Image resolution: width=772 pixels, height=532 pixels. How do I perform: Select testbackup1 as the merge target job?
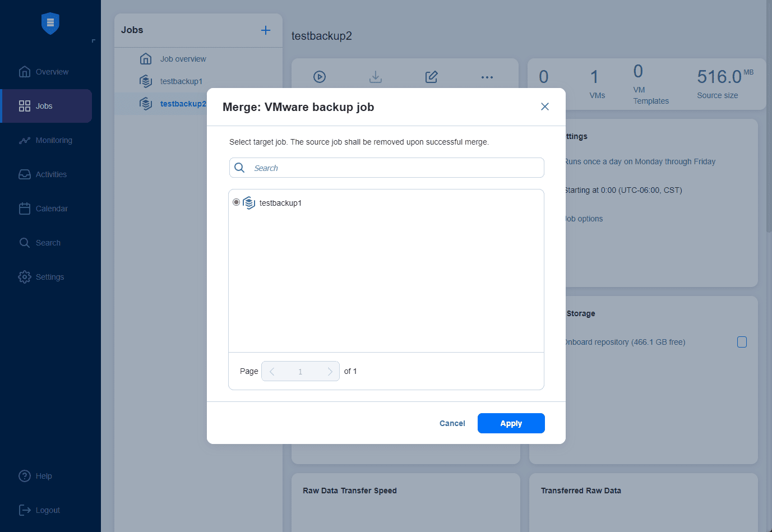[x=236, y=202]
